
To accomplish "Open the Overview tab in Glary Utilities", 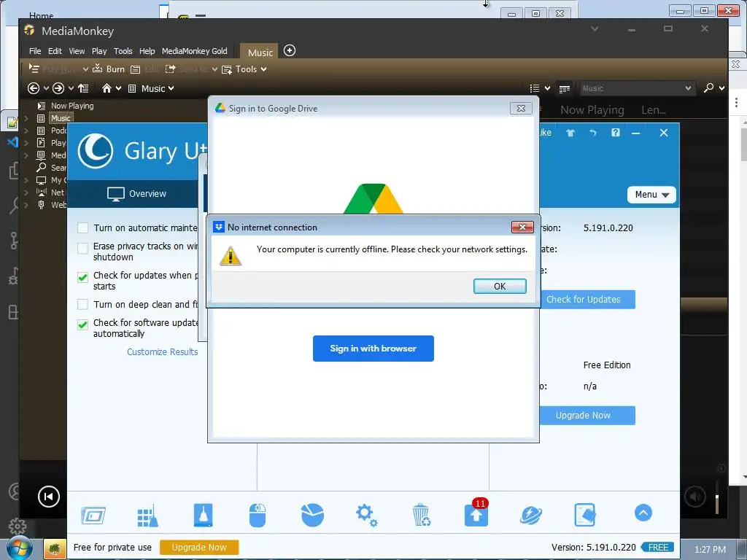I will [136, 194].
